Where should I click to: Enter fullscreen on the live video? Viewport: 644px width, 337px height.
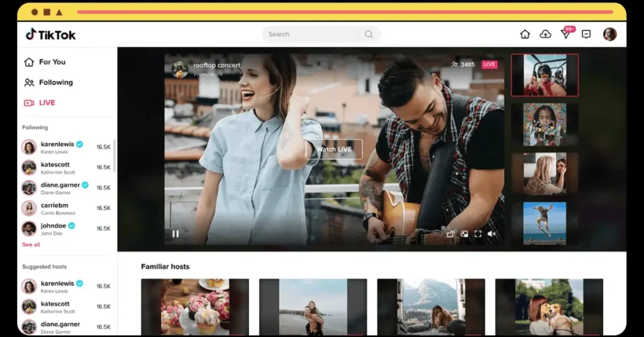pos(478,233)
